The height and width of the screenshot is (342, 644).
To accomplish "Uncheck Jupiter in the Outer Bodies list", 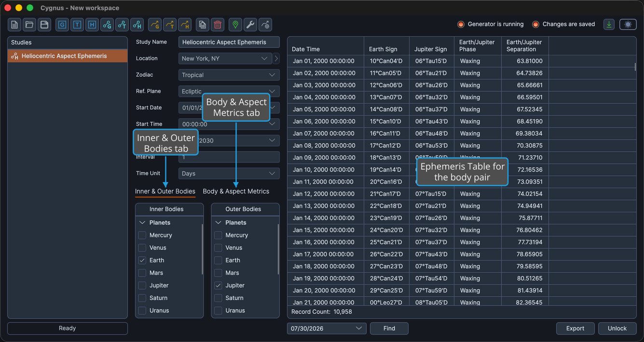I will pos(219,285).
